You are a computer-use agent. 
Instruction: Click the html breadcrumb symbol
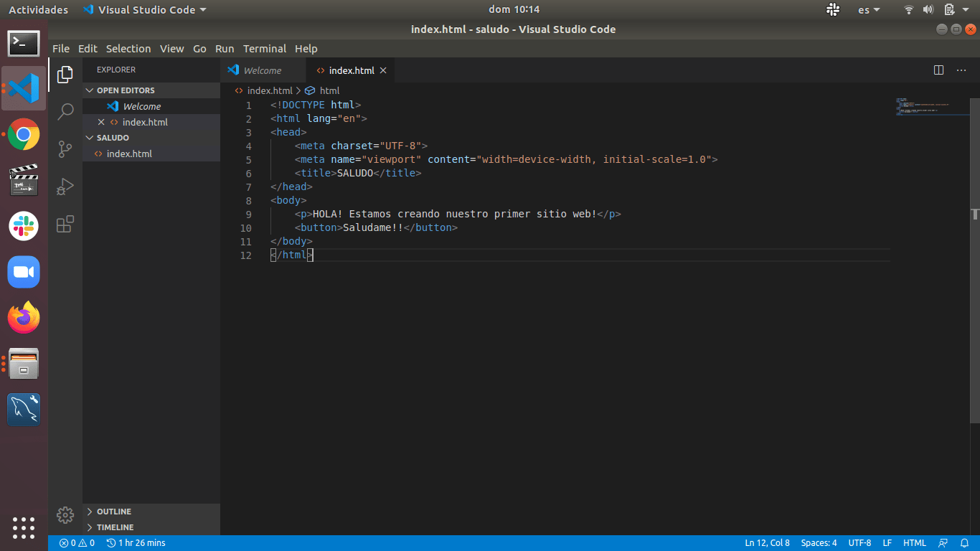pyautogui.click(x=322, y=90)
